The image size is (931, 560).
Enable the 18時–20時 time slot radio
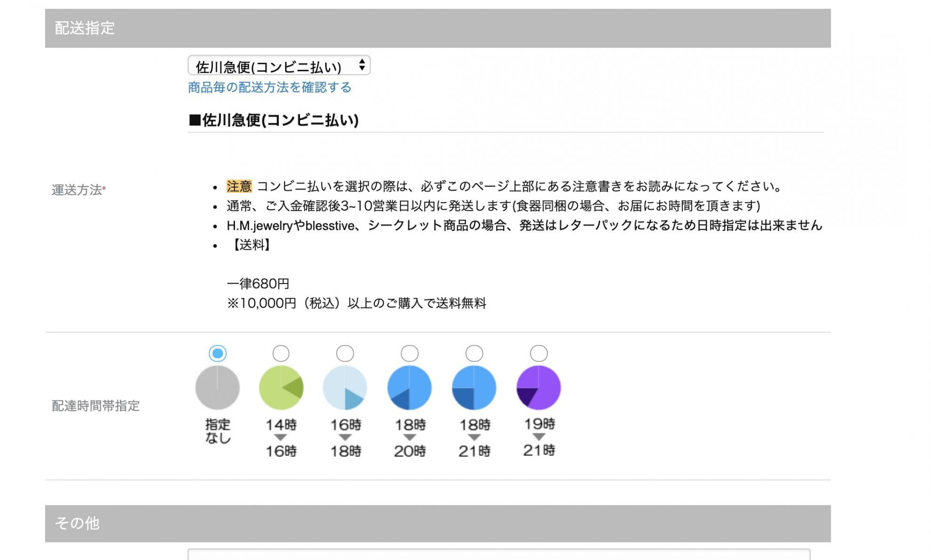(410, 353)
